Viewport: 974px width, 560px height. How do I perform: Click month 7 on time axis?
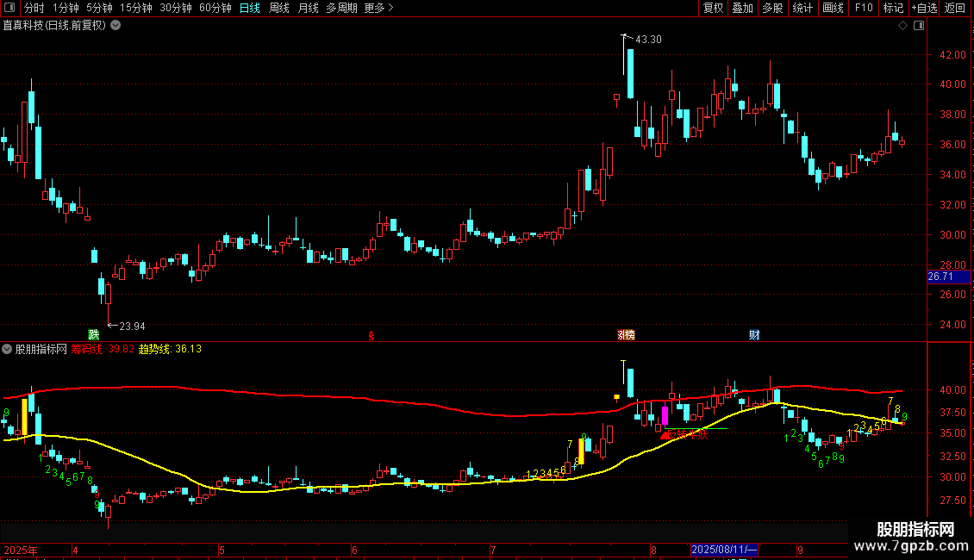coord(493,550)
